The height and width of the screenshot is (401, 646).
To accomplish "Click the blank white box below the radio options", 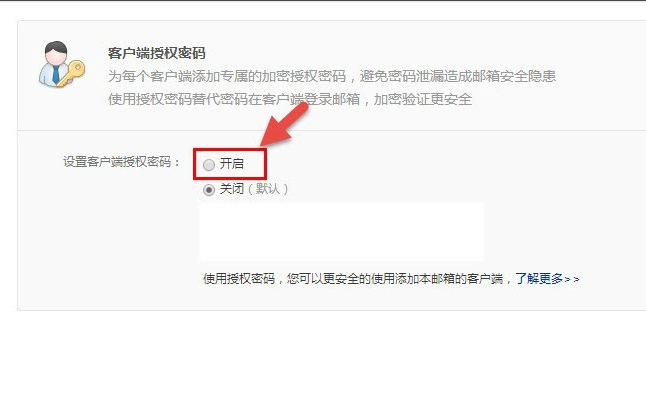I will pos(342,232).
